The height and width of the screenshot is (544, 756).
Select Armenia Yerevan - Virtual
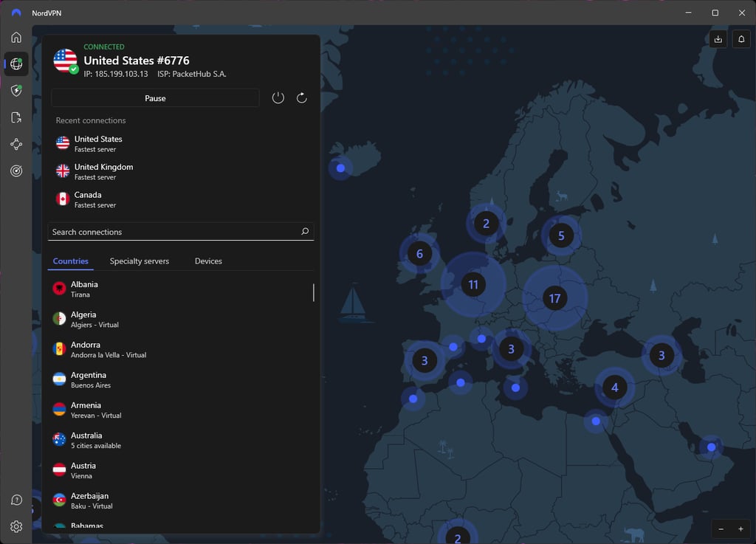181,410
